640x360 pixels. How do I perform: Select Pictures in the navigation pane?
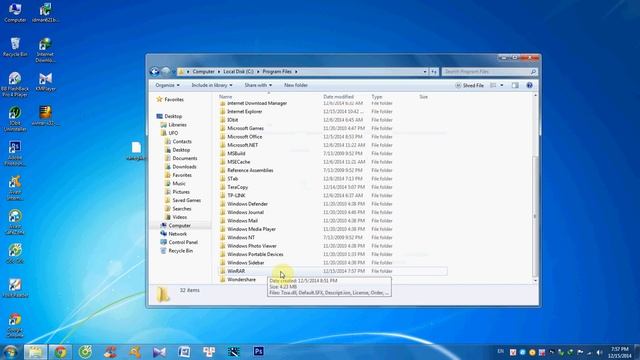pyautogui.click(x=178, y=192)
